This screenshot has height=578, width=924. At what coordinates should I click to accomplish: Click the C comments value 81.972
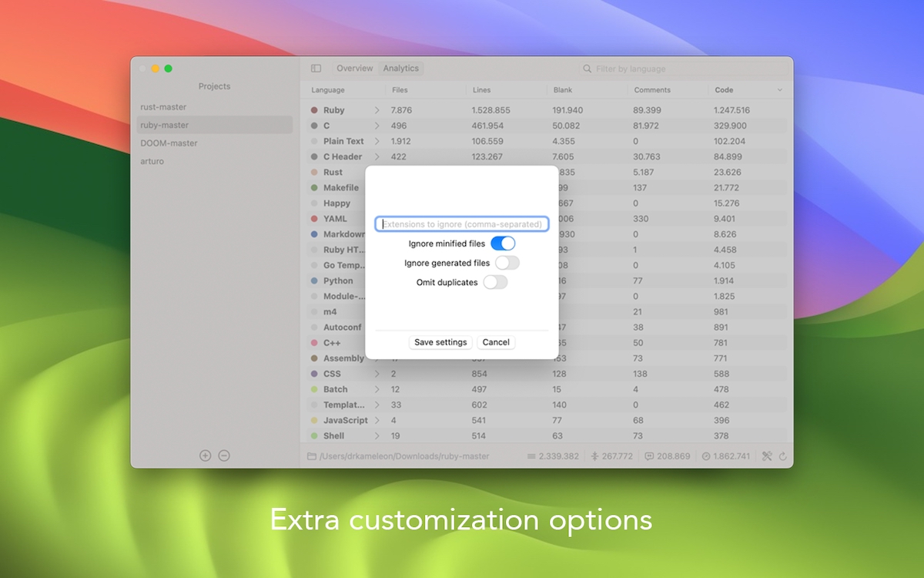point(646,126)
